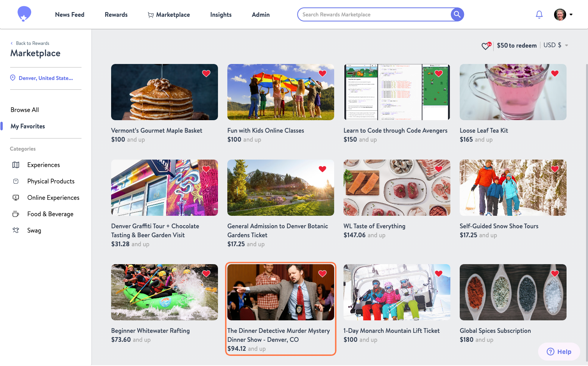The width and height of the screenshot is (588, 366).
Task: Expand the profile avatar menu
Action: point(560,14)
